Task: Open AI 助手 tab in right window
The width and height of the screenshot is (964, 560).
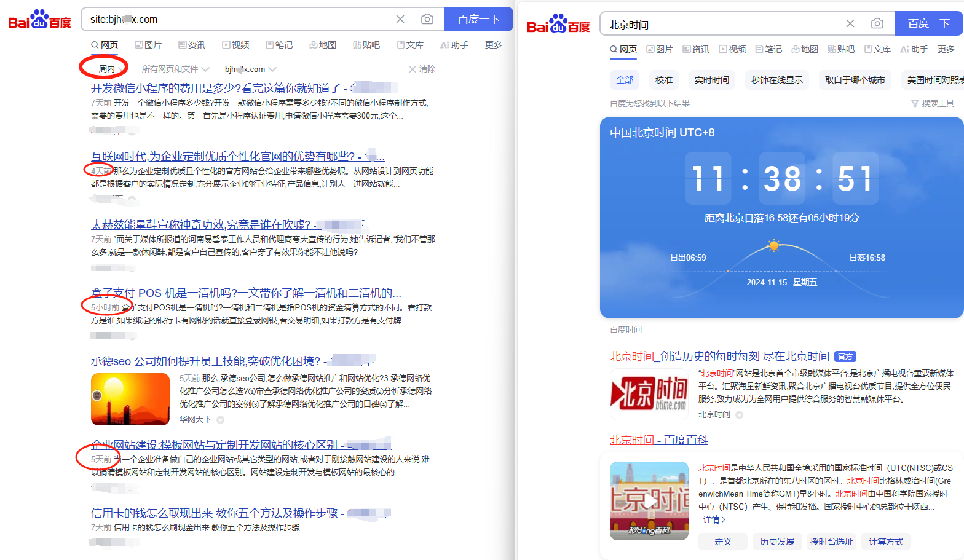Action: (x=914, y=49)
